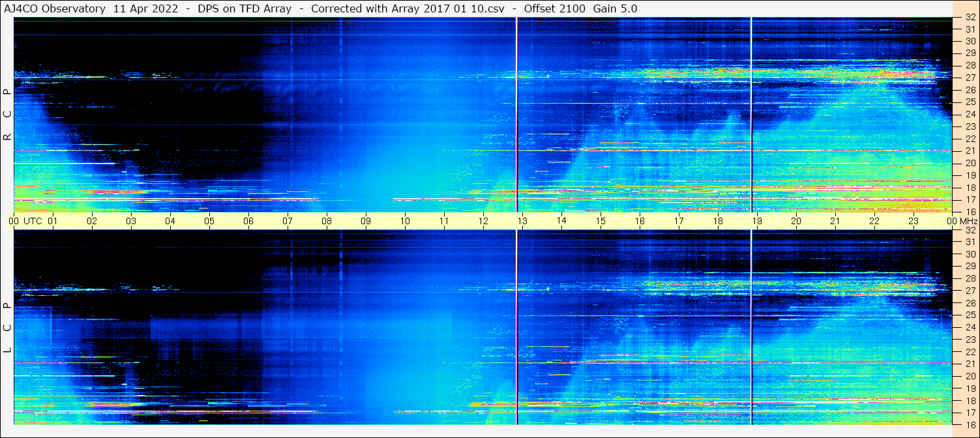Click RCP white vertical marker near 13 UTC
Image resolution: width=980 pixels, height=438 pixels.
516,115
